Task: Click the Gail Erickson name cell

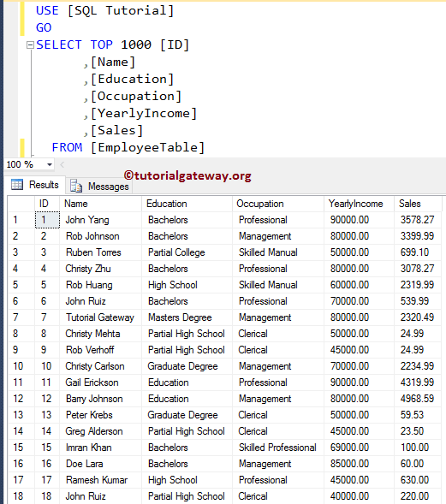Action: point(100,382)
